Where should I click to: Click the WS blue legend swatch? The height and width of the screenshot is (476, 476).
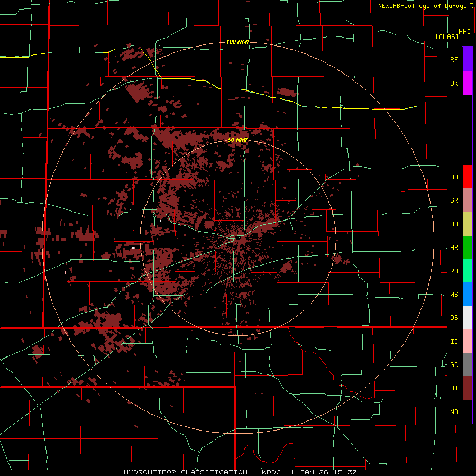[467, 294]
